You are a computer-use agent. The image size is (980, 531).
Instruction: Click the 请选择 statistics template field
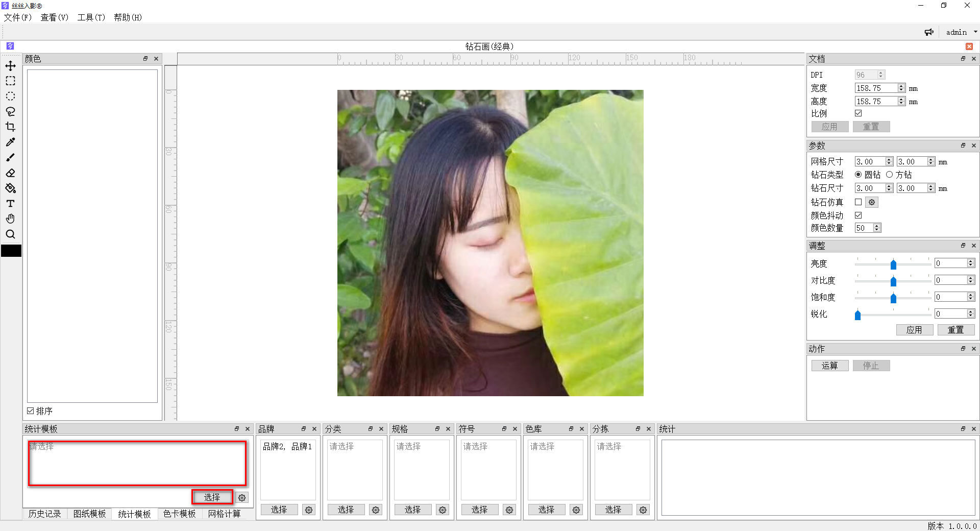coord(137,463)
